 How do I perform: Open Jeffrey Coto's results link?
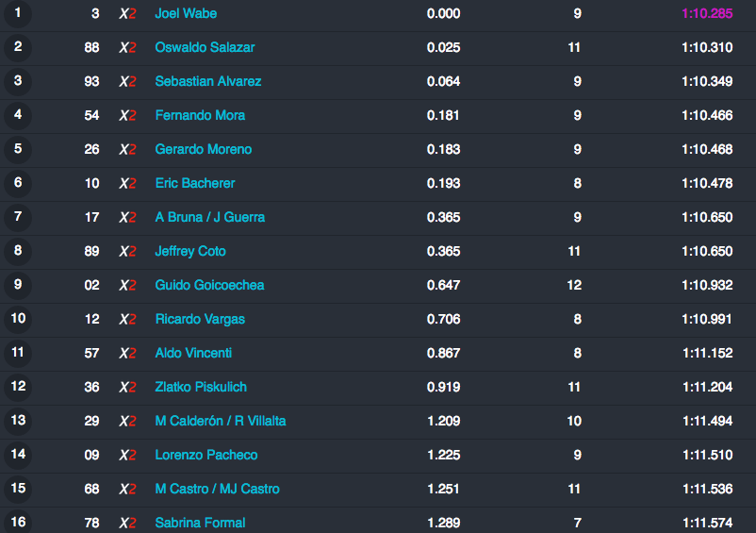click(190, 251)
